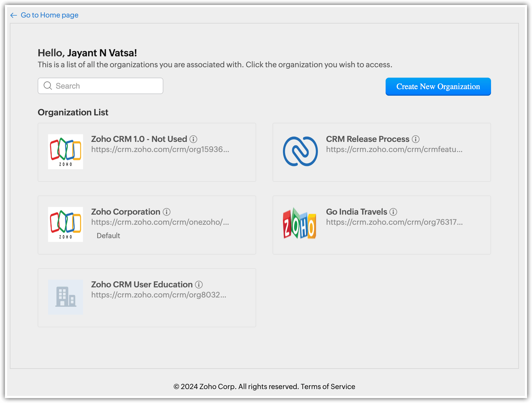Open the Go to Home page link
This screenshot has height=403, width=532.
click(49, 15)
